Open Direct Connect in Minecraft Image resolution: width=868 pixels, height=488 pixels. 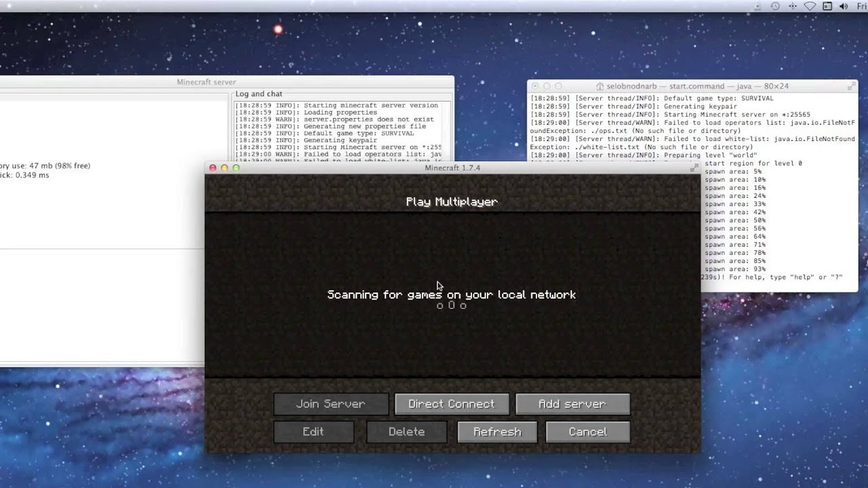(452, 404)
